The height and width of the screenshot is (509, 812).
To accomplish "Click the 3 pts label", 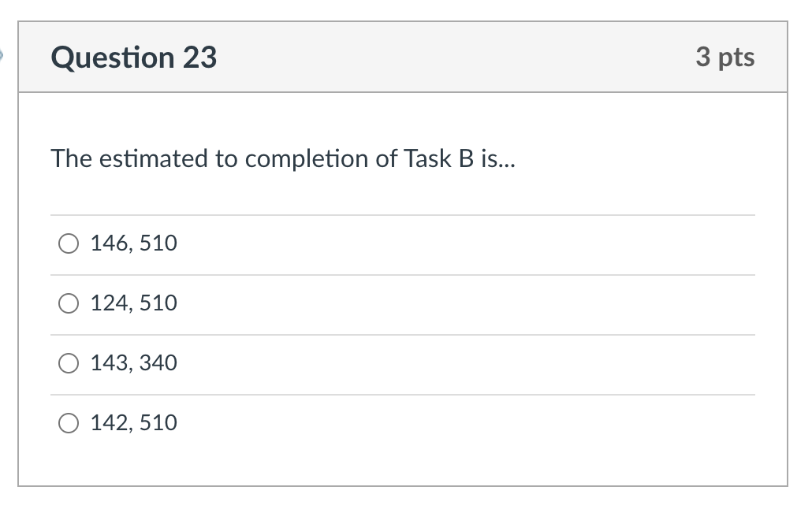I will tap(726, 57).
